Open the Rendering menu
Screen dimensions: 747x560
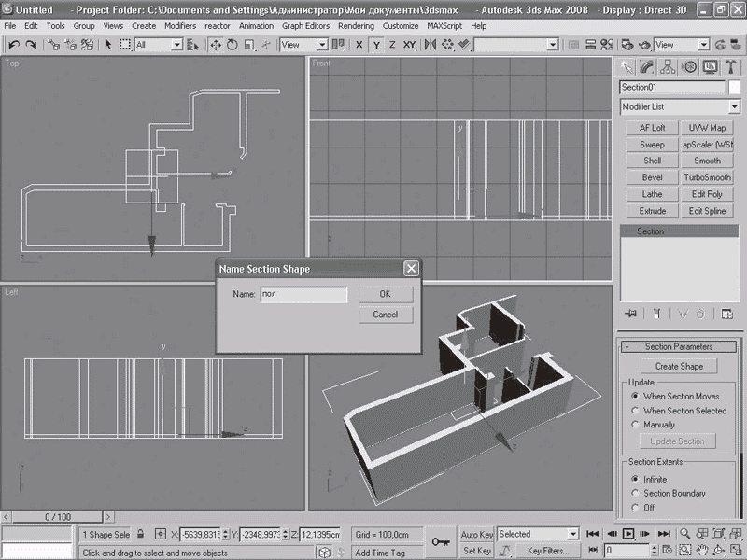point(356,26)
